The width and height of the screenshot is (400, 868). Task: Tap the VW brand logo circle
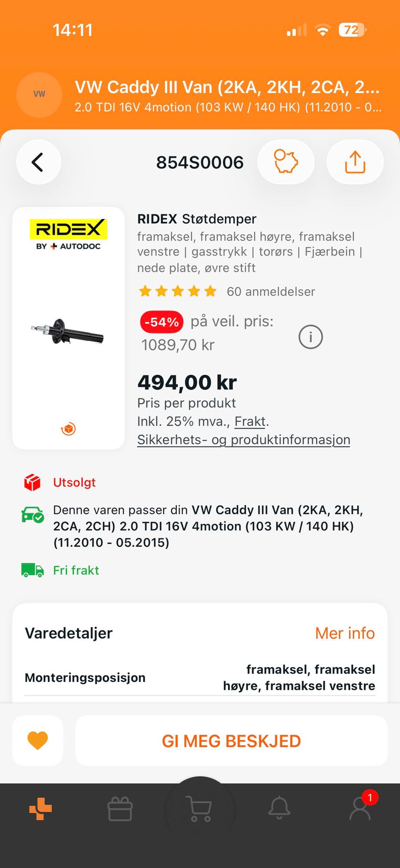[39, 95]
